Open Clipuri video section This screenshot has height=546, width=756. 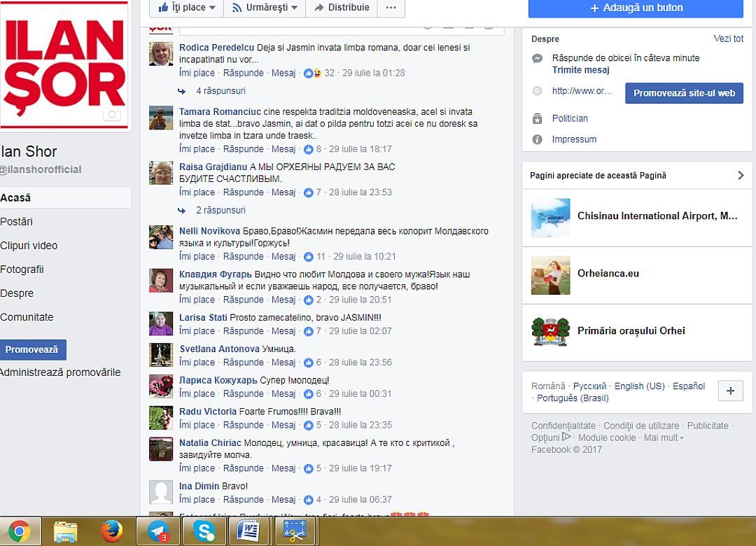(x=29, y=246)
